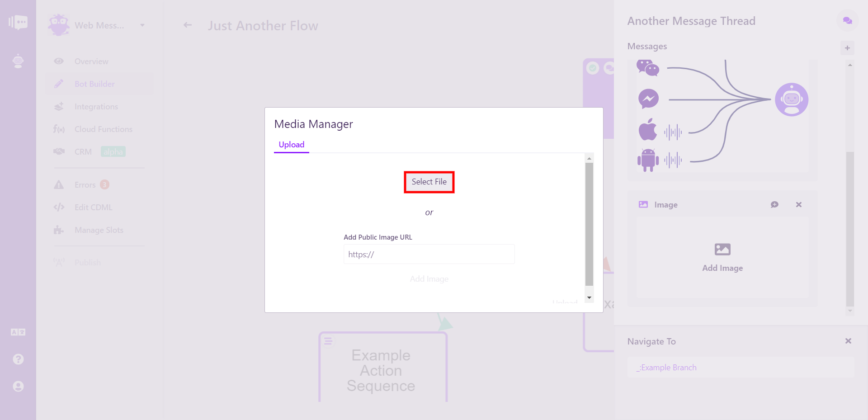Open the :Example Branch navigate field

741,368
